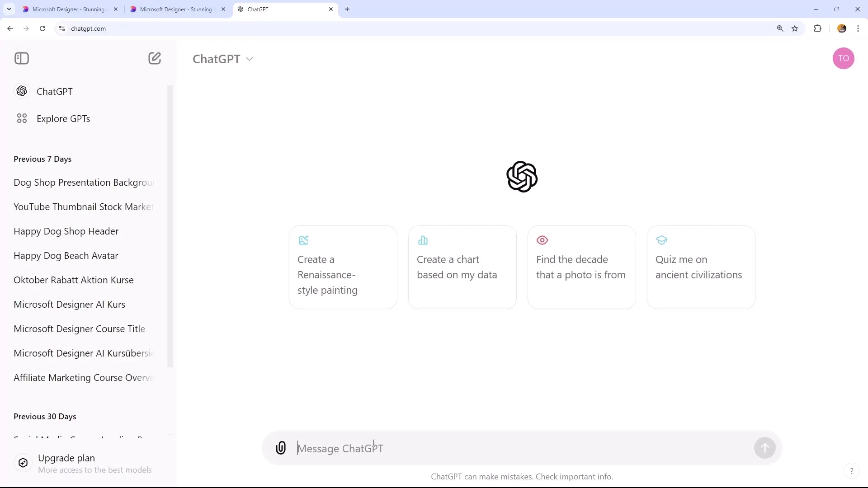Click the message send arrow button

click(765, 449)
